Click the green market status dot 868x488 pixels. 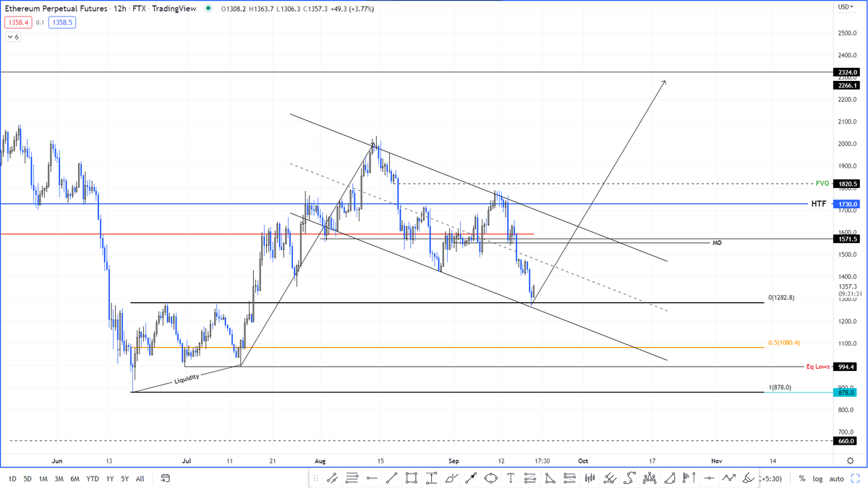click(209, 8)
